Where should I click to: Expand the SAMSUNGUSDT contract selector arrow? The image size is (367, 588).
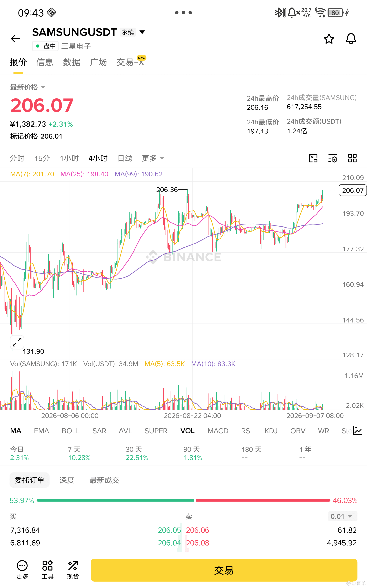click(x=142, y=32)
